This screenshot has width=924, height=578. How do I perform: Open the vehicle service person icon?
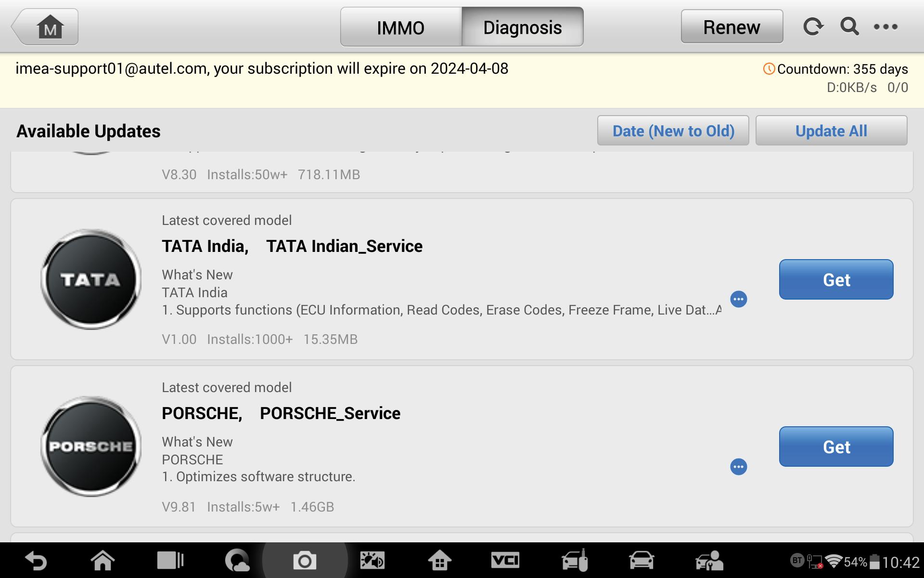(709, 561)
